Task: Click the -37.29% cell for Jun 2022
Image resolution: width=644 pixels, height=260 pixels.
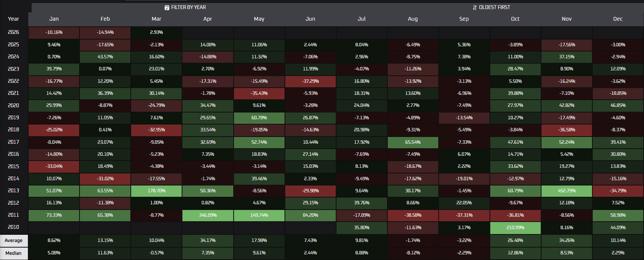Action: coord(310,81)
